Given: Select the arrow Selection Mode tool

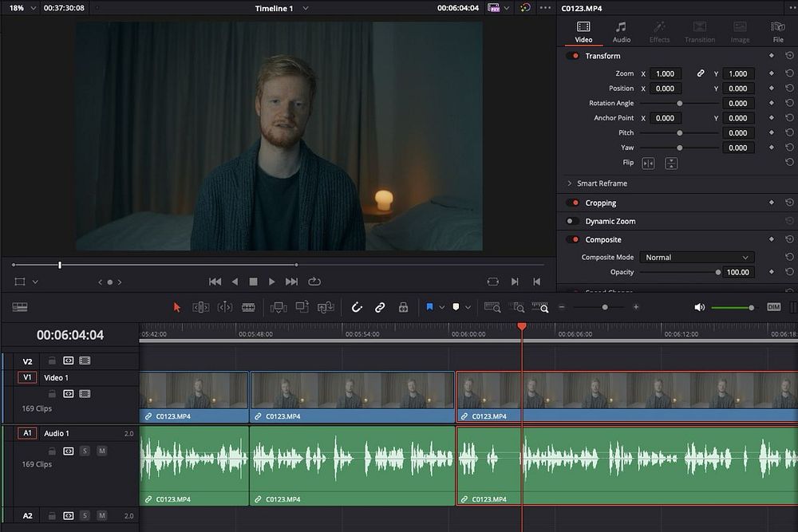Looking at the screenshot, I should click(x=177, y=307).
